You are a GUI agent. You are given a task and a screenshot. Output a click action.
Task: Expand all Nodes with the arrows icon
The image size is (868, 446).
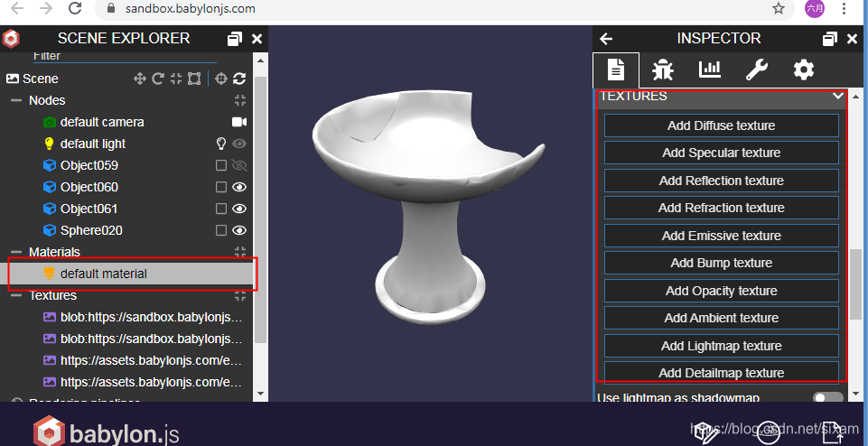click(x=239, y=101)
